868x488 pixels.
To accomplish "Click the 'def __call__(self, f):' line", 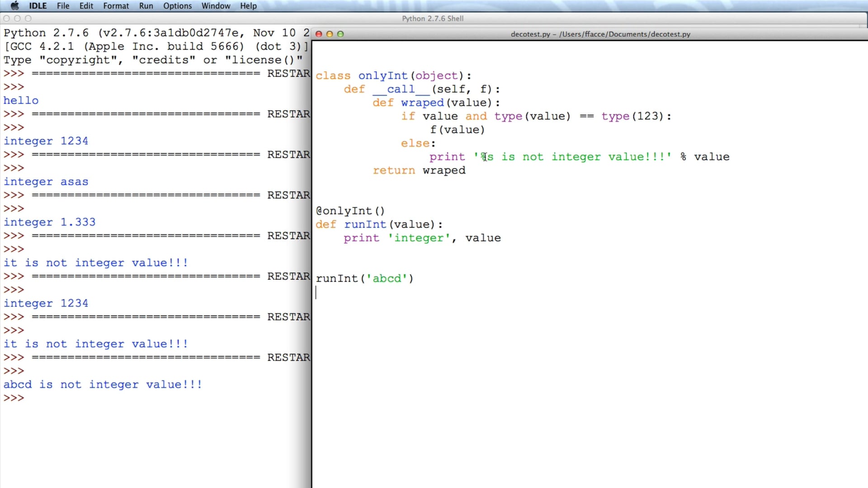I will point(422,89).
